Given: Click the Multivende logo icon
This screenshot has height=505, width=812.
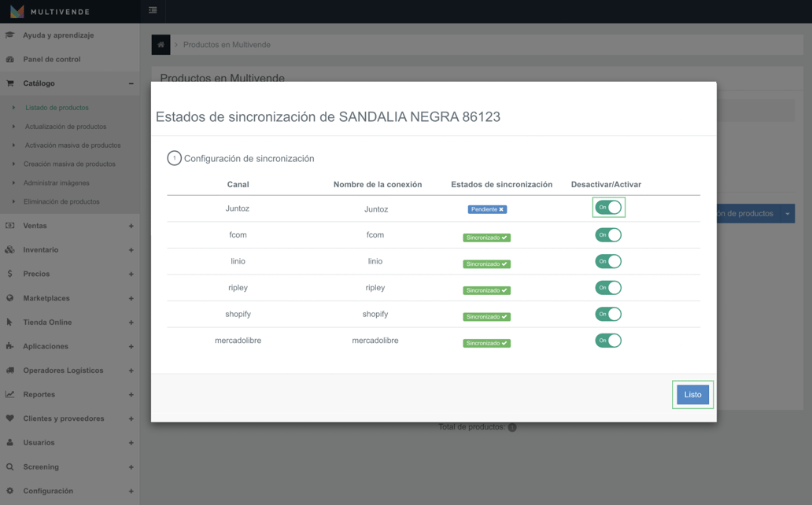Looking at the screenshot, I should 17,11.
